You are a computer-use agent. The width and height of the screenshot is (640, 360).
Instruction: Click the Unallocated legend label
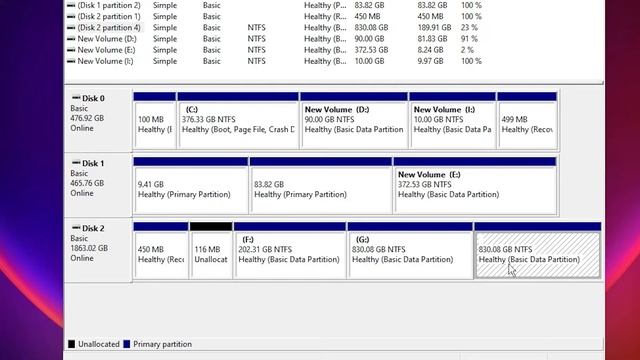tap(99, 344)
